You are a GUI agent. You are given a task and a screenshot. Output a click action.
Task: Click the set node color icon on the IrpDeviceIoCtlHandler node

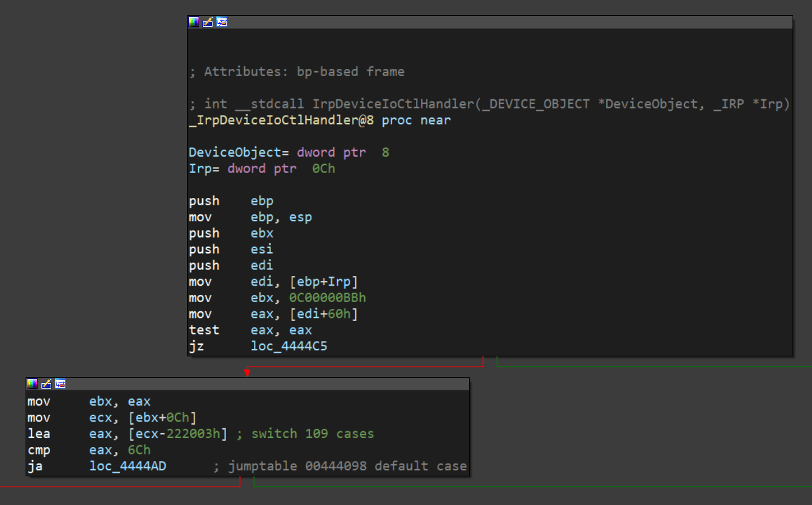(194, 22)
